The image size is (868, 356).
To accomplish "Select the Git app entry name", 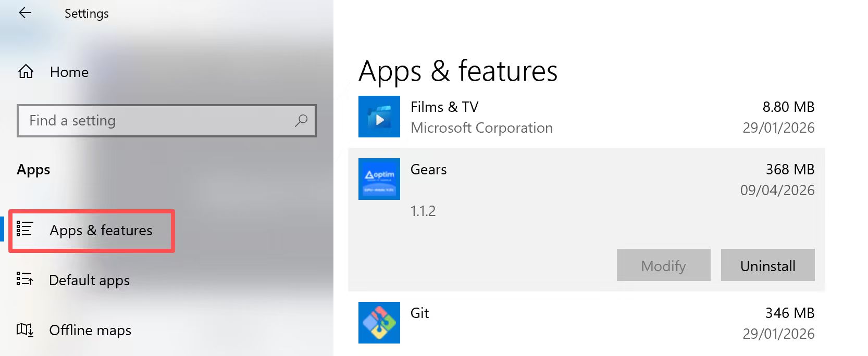I will tap(419, 313).
